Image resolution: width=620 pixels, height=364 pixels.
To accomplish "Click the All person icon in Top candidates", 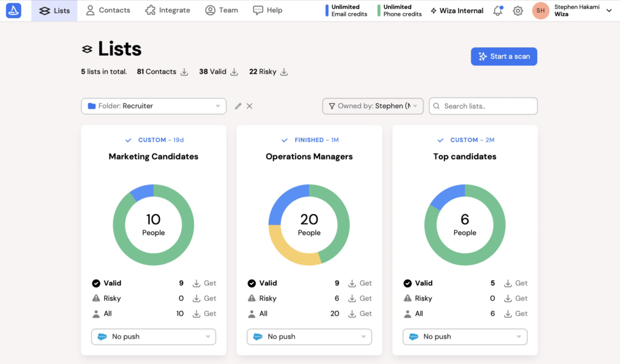I will (407, 314).
